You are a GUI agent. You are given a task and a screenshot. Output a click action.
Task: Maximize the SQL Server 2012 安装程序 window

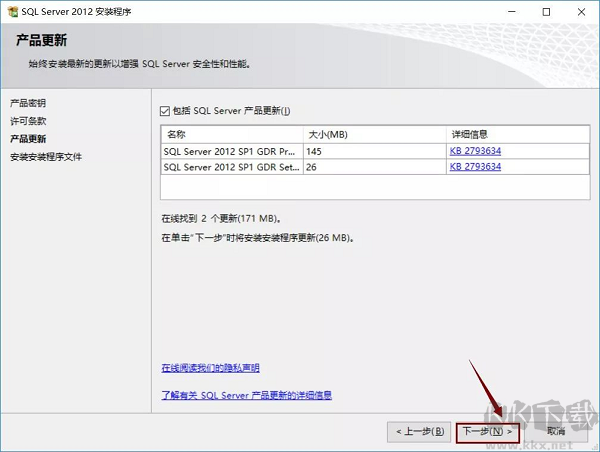(x=546, y=12)
